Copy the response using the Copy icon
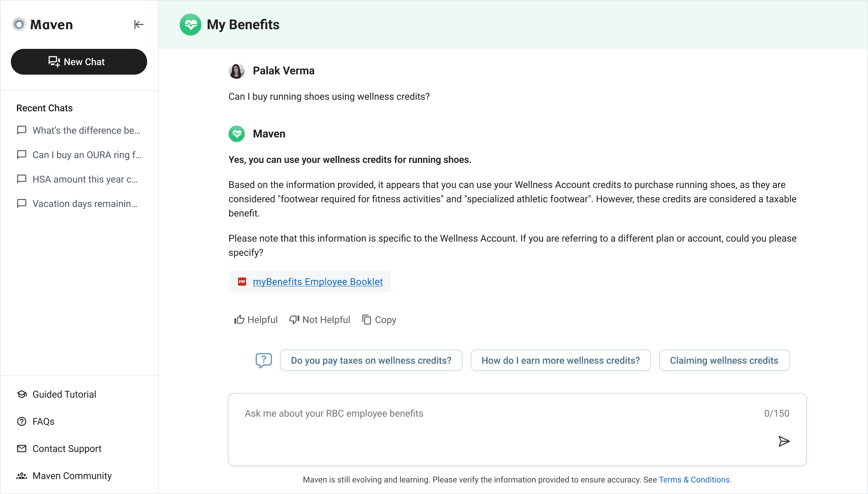868x494 pixels. pyautogui.click(x=367, y=320)
